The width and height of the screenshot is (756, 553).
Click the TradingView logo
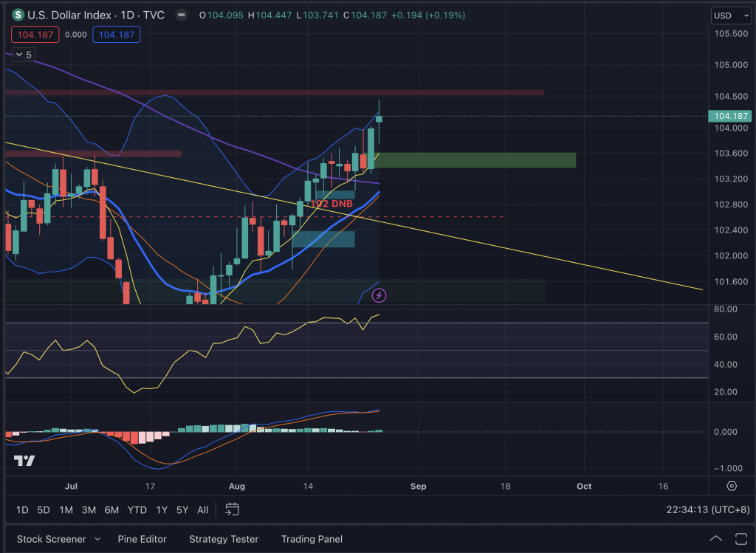click(24, 461)
